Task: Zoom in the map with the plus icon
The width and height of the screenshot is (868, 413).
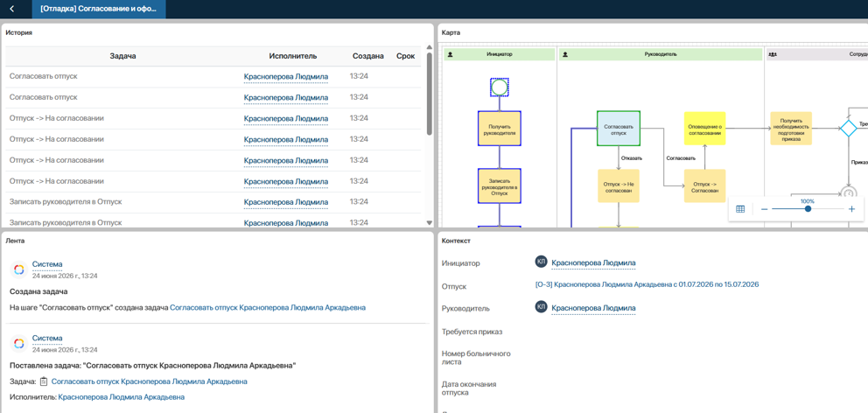Action: pos(851,209)
